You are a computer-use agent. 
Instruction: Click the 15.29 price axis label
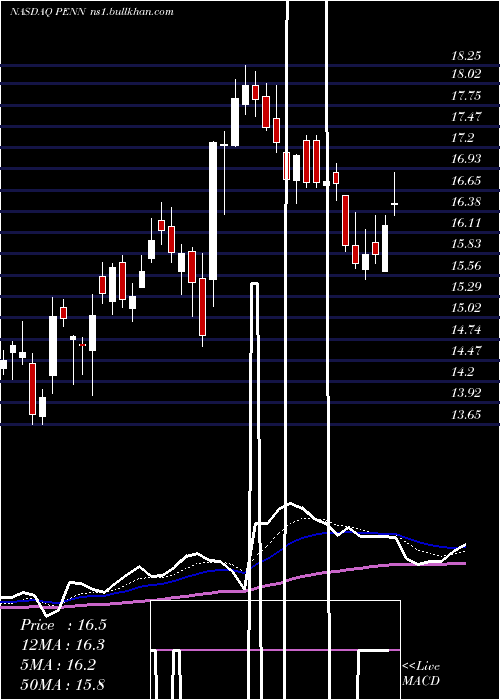click(x=467, y=286)
